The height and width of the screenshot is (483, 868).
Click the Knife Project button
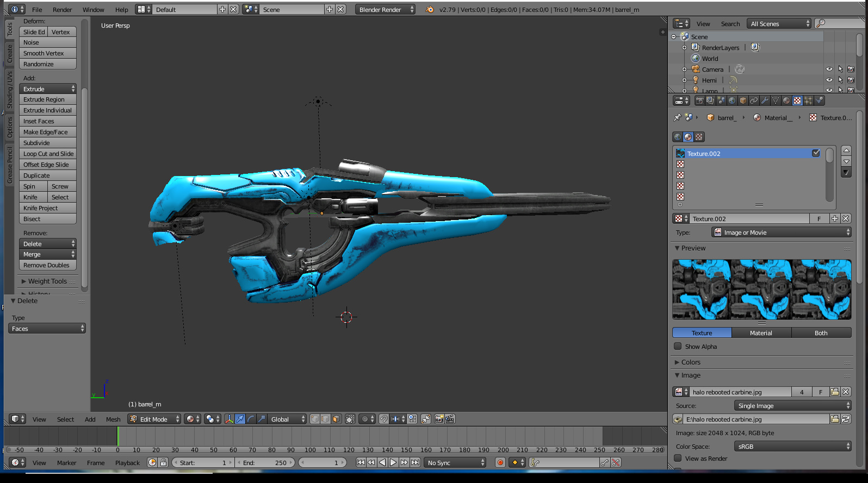(x=48, y=208)
